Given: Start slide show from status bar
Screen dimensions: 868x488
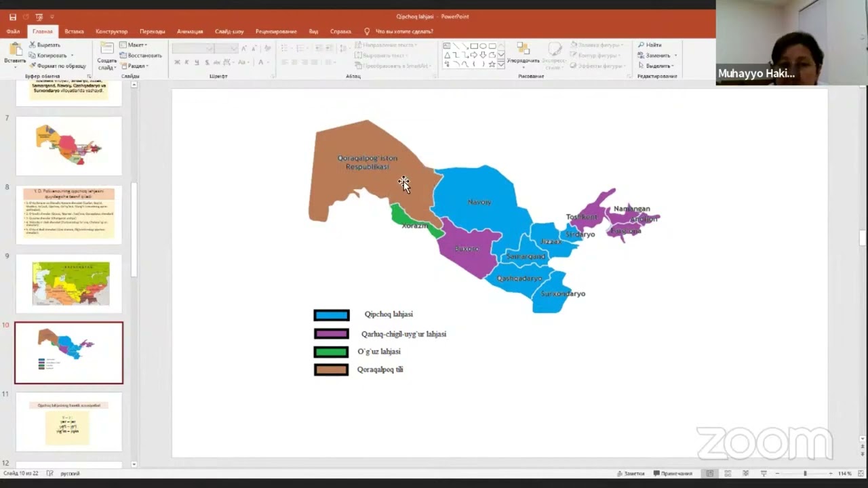Looking at the screenshot, I should tap(763, 473).
